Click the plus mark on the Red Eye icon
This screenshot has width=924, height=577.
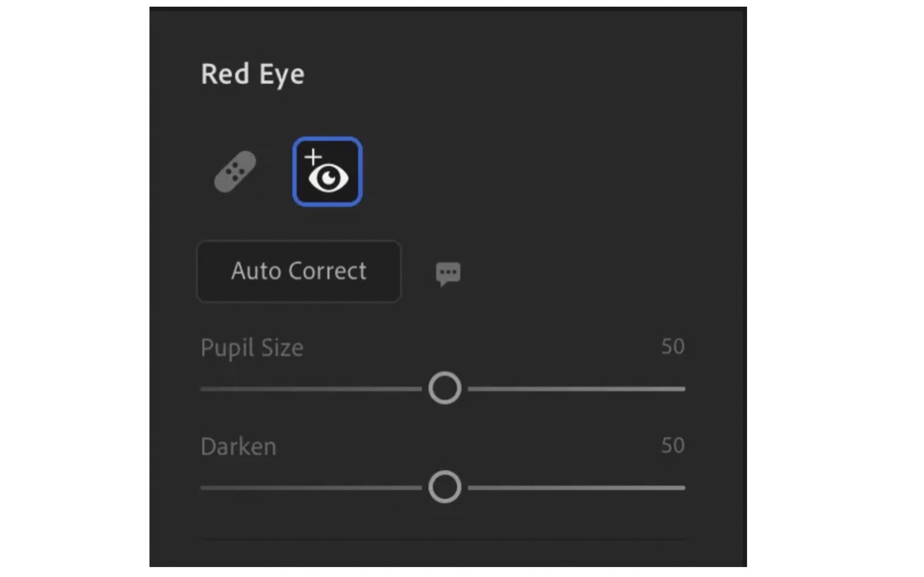tap(314, 157)
